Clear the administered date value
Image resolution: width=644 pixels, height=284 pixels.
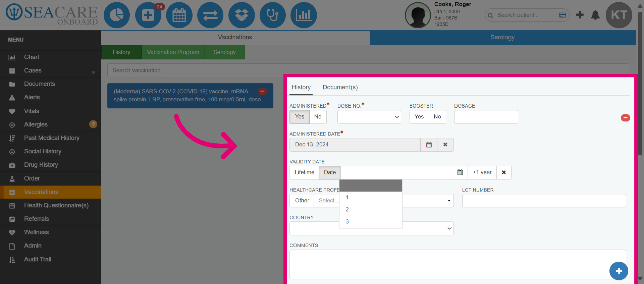[445, 145]
